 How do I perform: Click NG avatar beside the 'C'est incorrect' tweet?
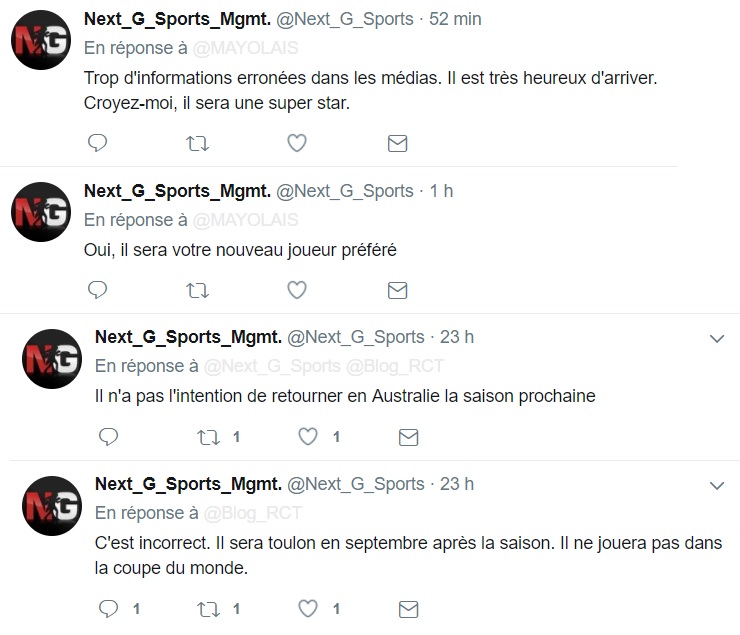[x=52, y=506]
